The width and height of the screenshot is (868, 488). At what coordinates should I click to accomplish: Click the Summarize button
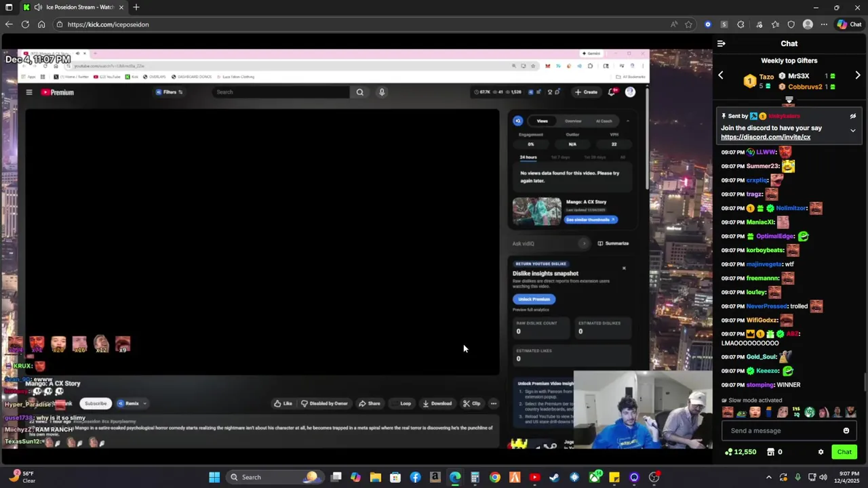pyautogui.click(x=613, y=243)
